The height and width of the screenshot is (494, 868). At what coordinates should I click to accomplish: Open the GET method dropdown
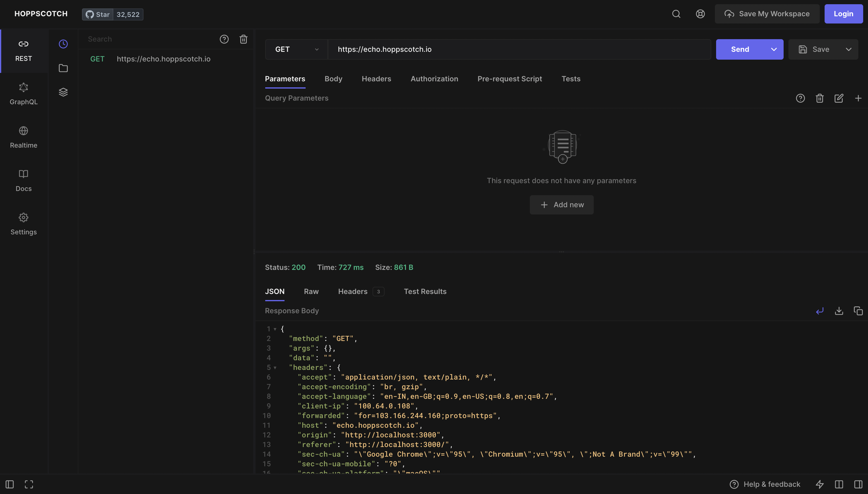coord(296,49)
